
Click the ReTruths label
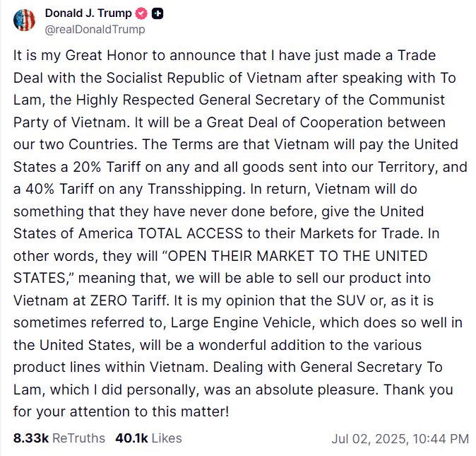[78, 438]
